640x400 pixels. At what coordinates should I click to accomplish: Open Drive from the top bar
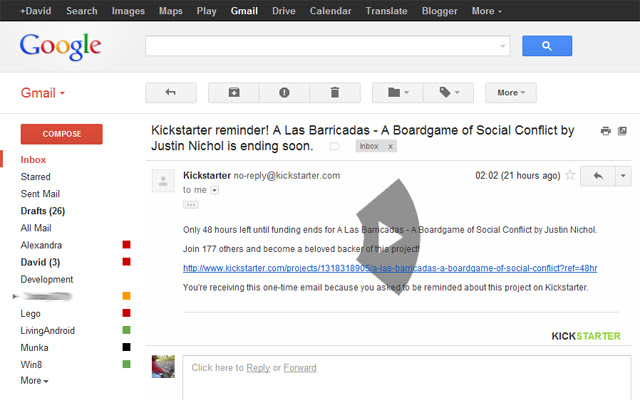tap(284, 11)
